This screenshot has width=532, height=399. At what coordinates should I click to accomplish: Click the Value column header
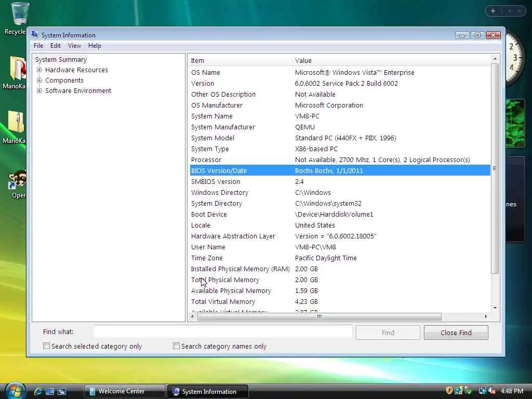tap(392, 60)
